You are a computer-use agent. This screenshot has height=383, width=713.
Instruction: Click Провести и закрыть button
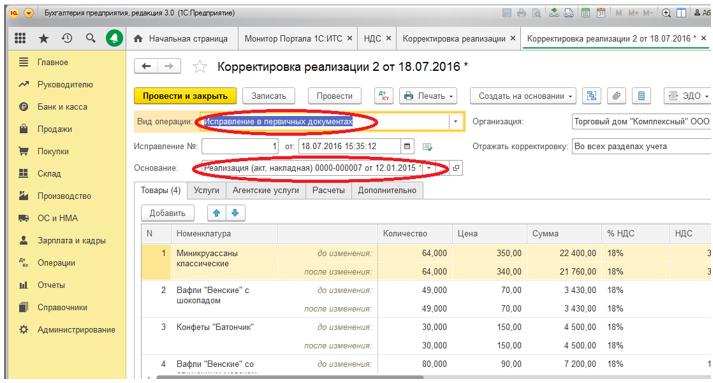point(185,96)
